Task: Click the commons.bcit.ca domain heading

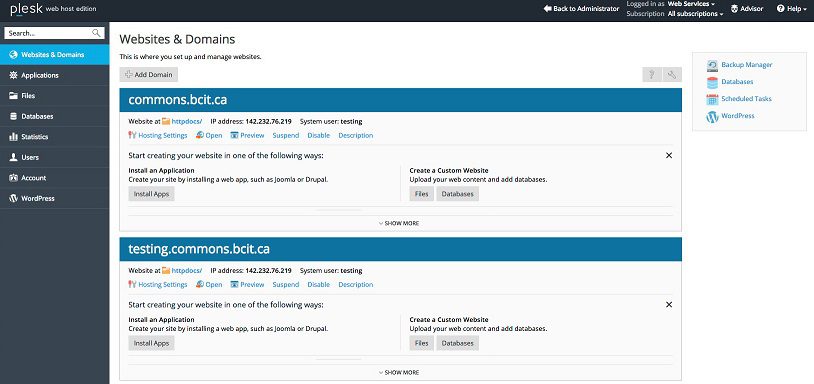Action: 178,100
